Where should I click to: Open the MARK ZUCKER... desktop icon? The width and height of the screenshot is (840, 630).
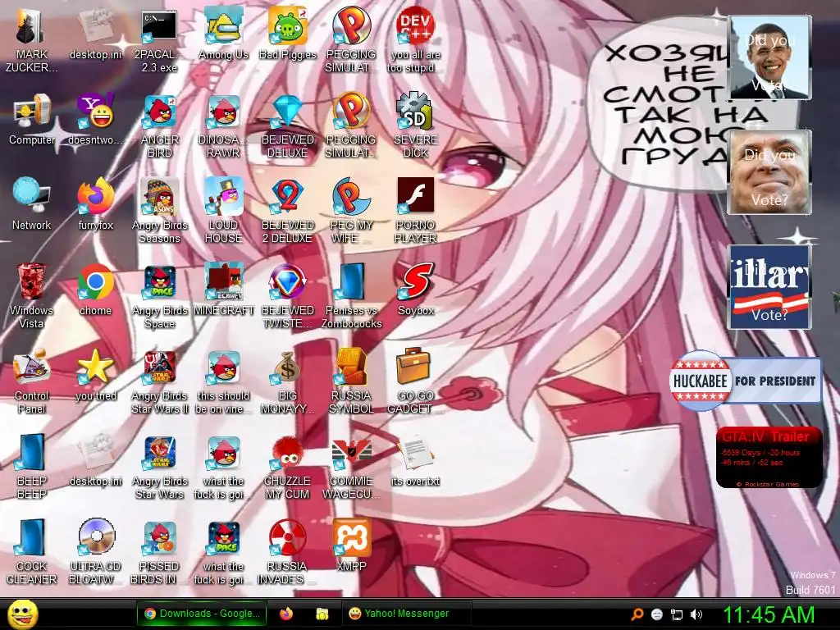click(31, 40)
